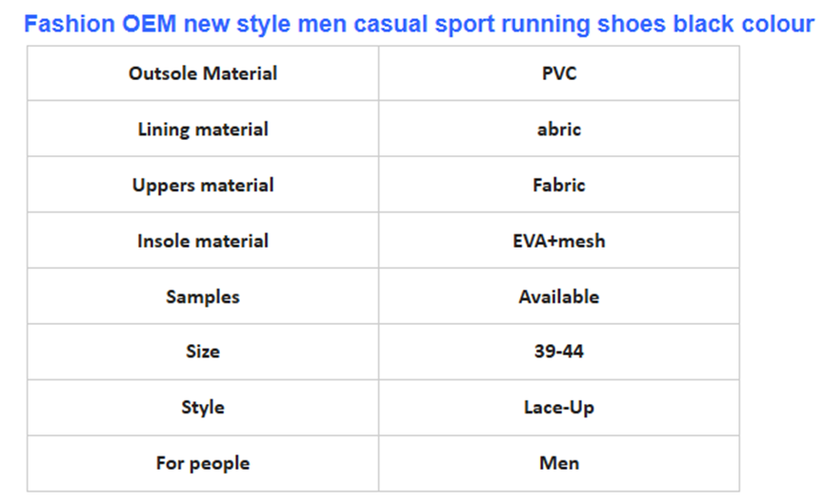Click the Lace-Up value cell
The width and height of the screenshot is (824, 504).
click(x=559, y=408)
